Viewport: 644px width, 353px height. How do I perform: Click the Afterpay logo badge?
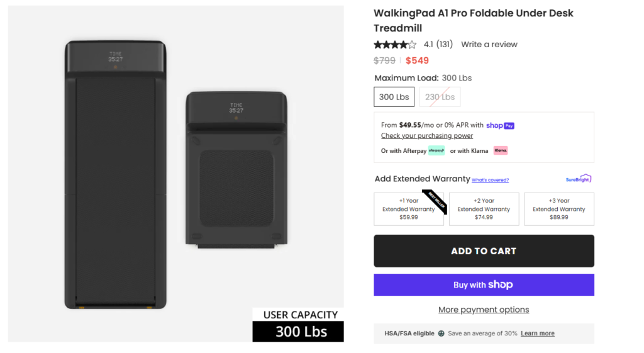pyautogui.click(x=436, y=151)
